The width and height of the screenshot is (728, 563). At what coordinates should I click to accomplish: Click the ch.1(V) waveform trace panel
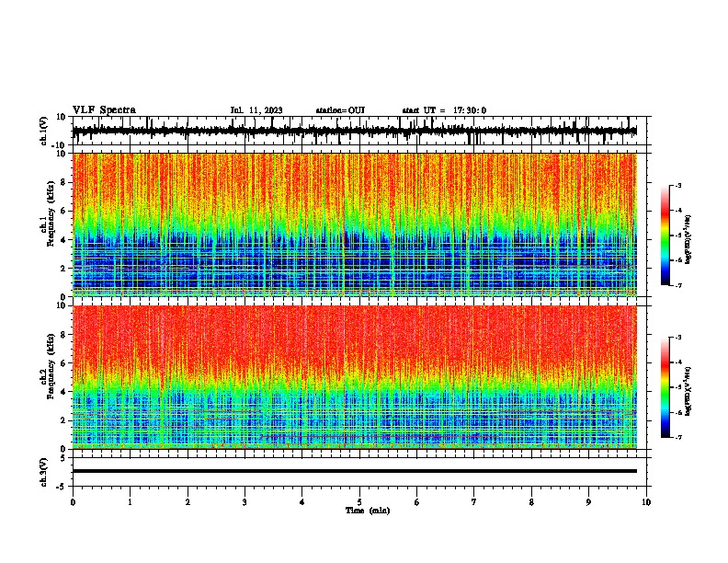point(361,131)
